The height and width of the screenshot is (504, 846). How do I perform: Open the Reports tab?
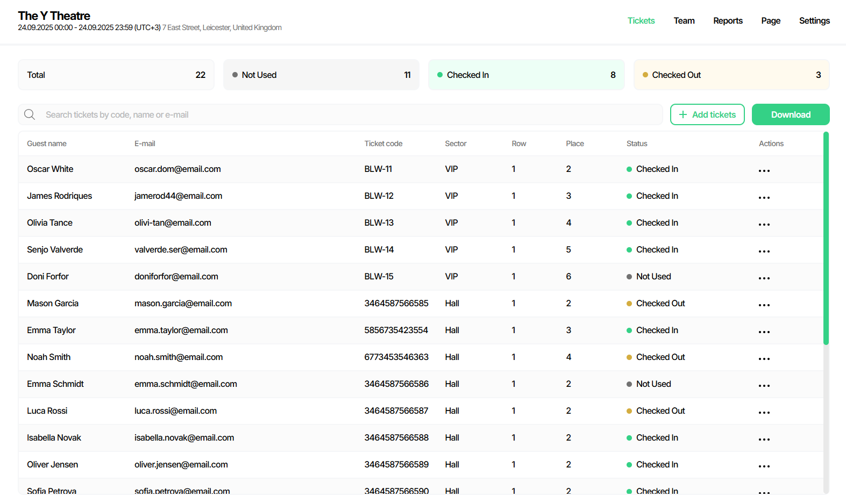728,20
